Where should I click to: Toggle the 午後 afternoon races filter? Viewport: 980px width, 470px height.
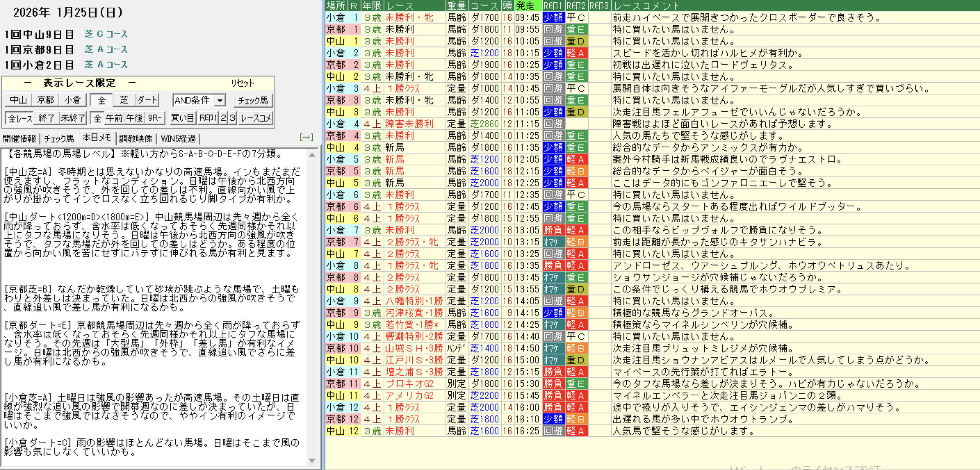tap(134, 118)
